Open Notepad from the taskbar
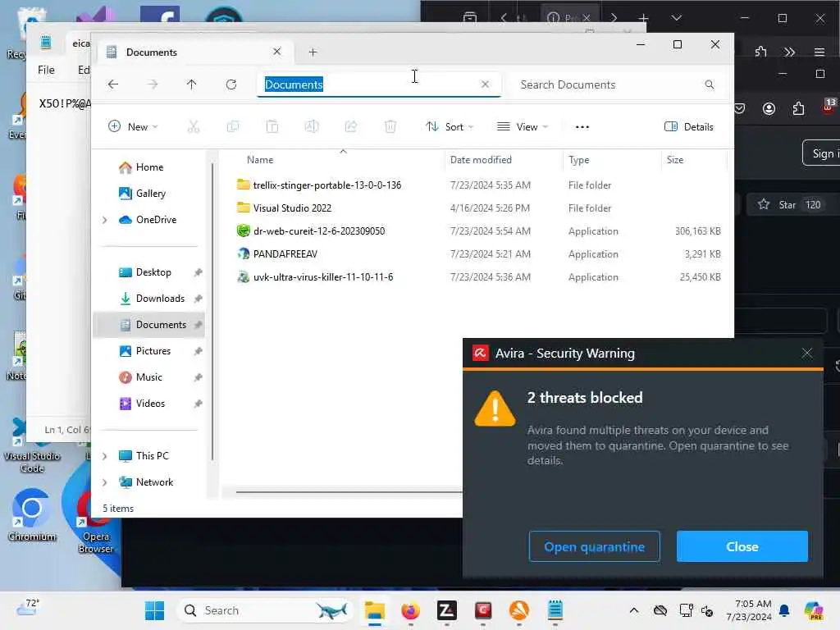840x630 pixels. (x=555, y=610)
